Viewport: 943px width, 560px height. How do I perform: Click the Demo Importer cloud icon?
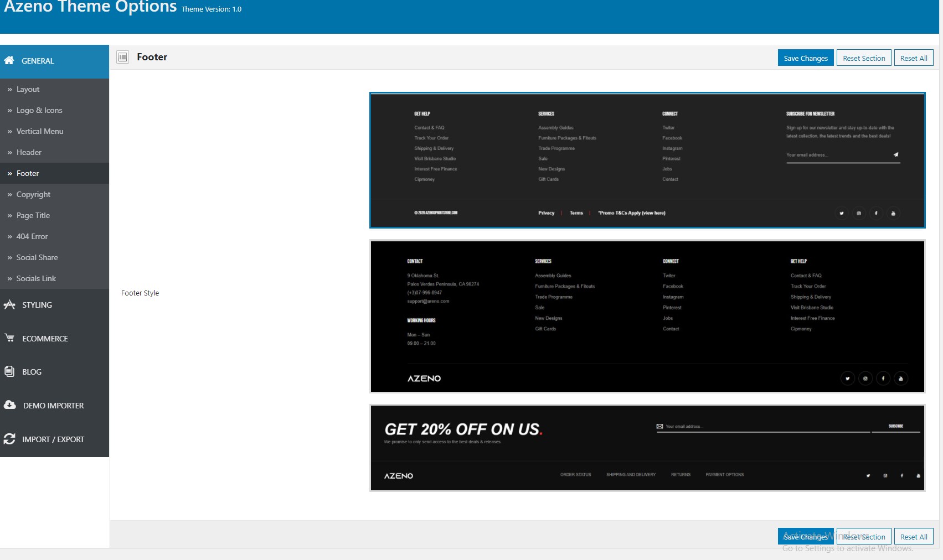(10, 405)
